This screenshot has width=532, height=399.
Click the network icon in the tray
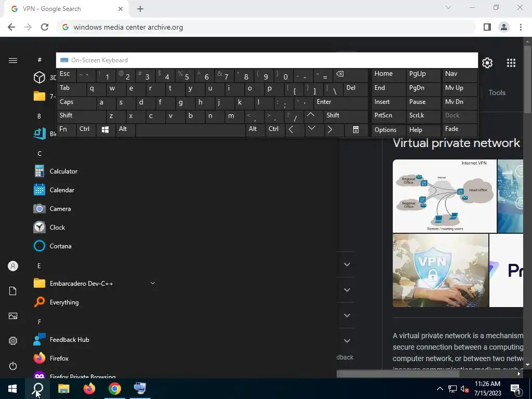[x=453, y=389]
